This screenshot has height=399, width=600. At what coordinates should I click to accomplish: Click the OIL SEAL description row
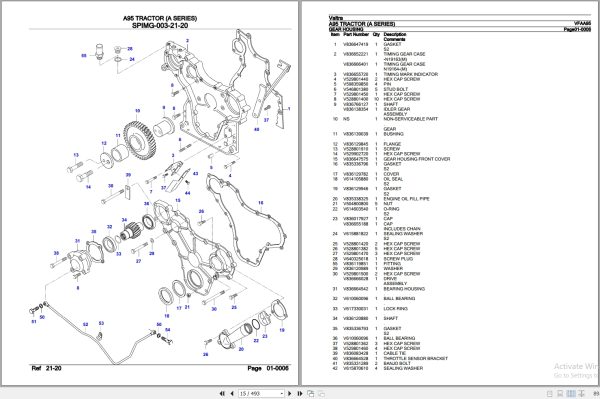point(393,179)
